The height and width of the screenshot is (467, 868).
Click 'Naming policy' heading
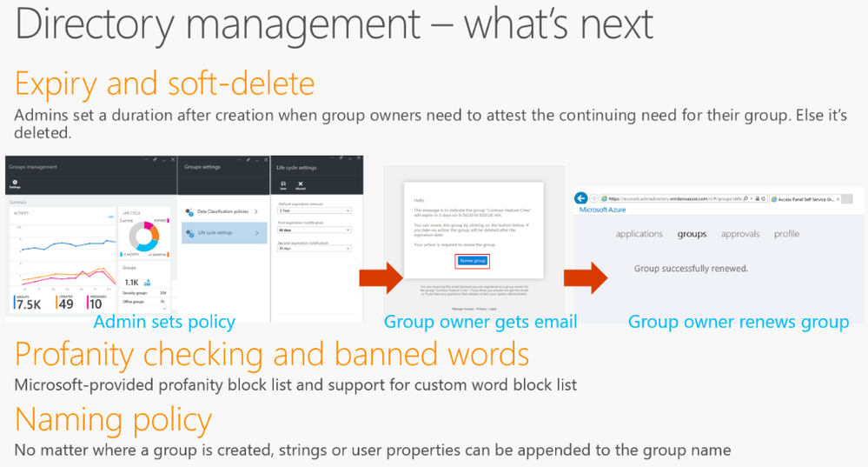(x=113, y=420)
